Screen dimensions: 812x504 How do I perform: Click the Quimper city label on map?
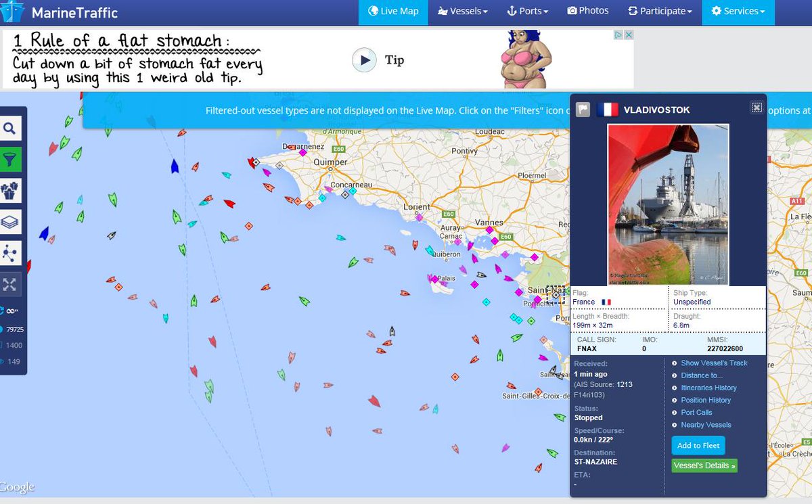point(332,162)
